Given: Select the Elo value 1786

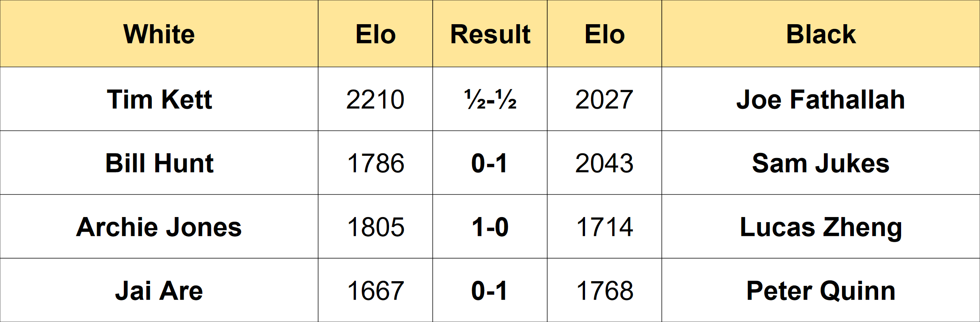Looking at the screenshot, I should point(375,163).
